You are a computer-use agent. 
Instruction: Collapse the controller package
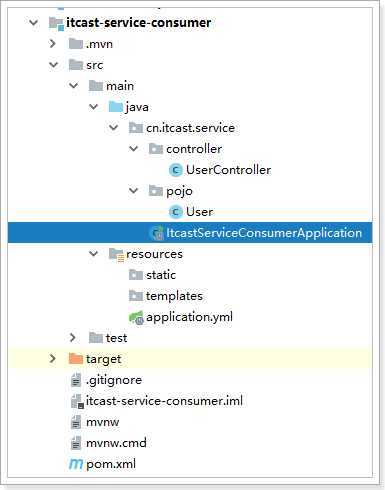point(133,149)
